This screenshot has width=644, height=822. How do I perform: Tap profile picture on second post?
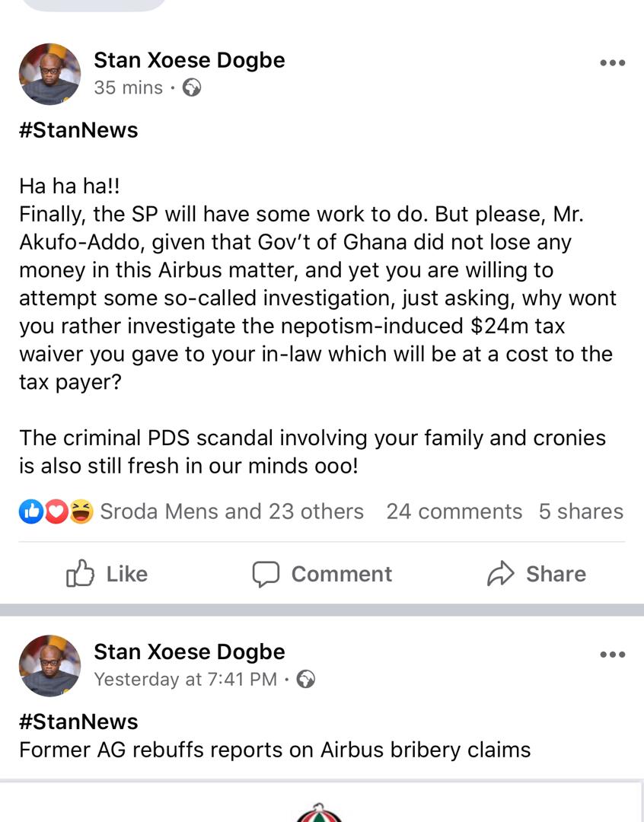point(49,665)
